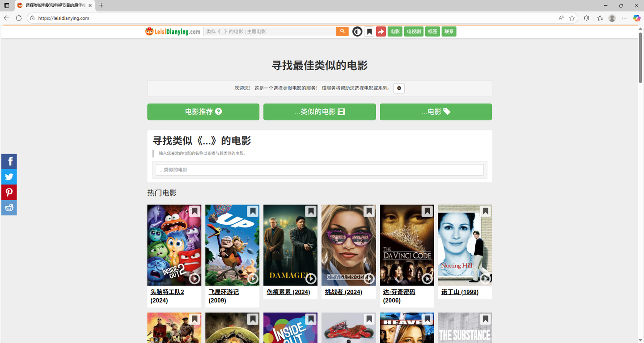The width and height of the screenshot is (644, 343).
Task: Click the page vertical scrollbar thumb
Action: click(640, 58)
